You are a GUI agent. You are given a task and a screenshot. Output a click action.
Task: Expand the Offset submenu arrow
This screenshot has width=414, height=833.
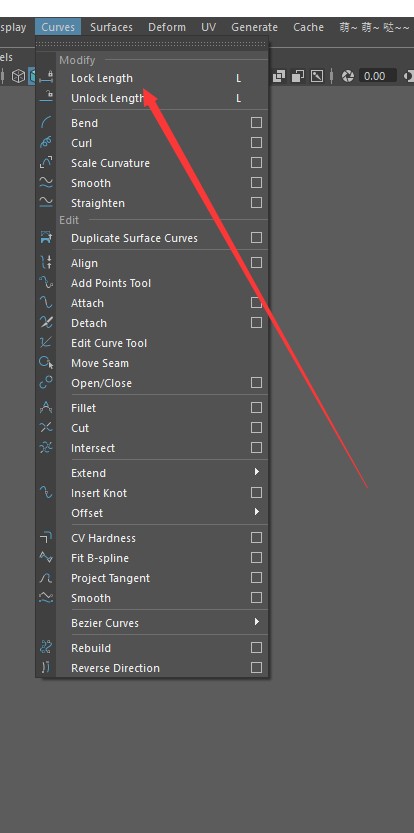pyautogui.click(x=257, y=512)
